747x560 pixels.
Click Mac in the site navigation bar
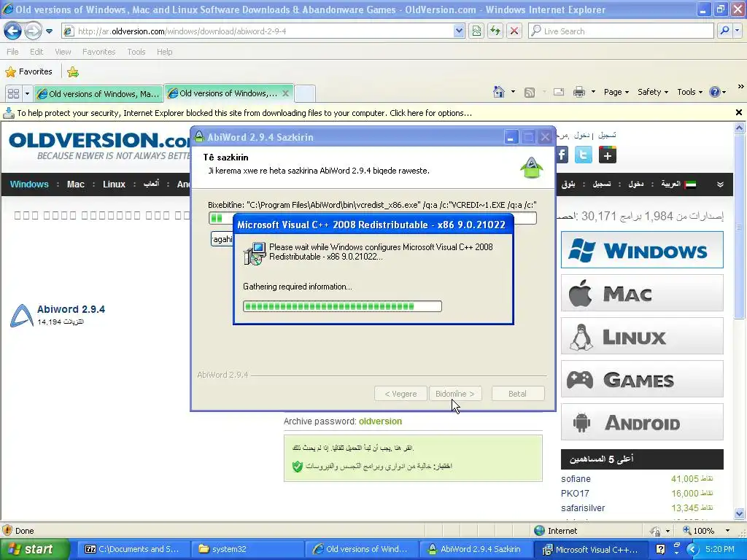(x=76, y=184)
